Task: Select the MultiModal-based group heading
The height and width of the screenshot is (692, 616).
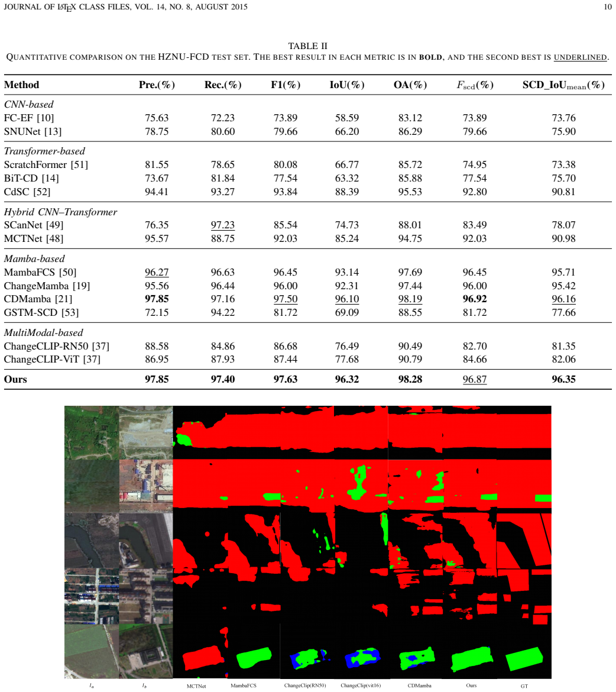Action: (x=43, y=333)
